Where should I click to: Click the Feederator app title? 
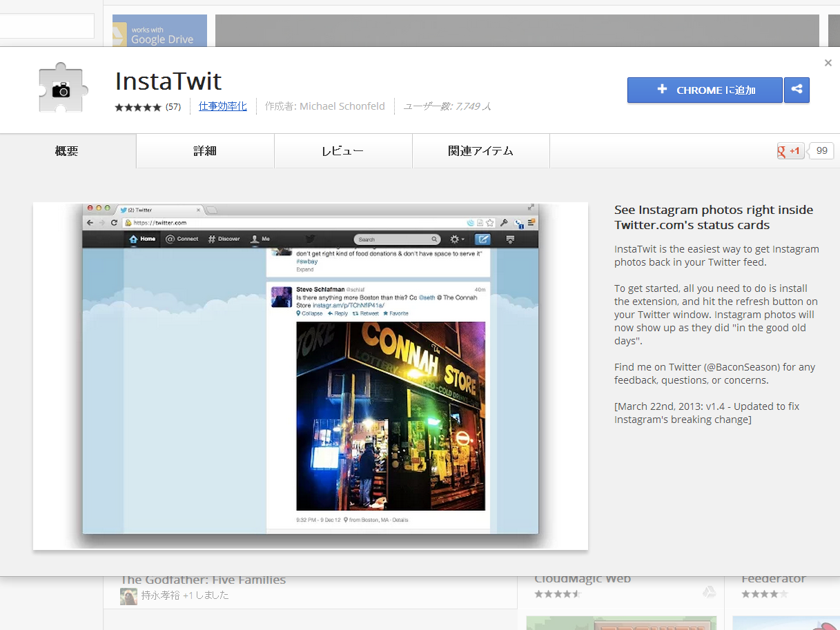click(x=773, y=579)
